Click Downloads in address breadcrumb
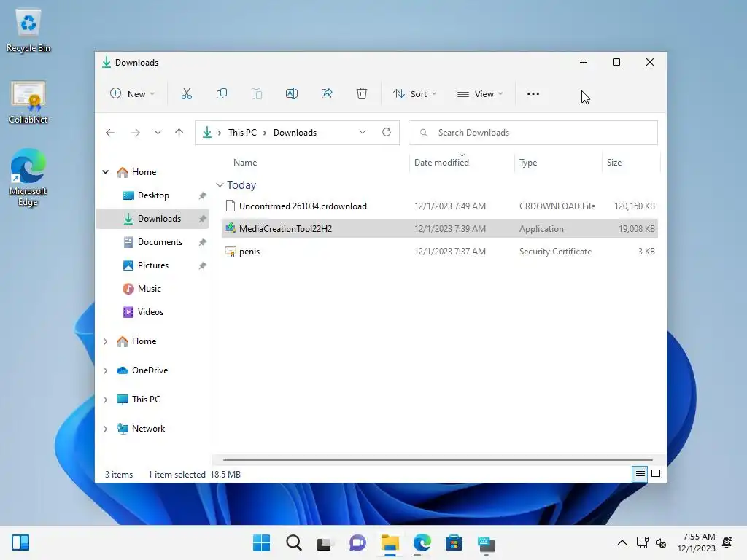747x560 pixels. click(x=295, y=133)
